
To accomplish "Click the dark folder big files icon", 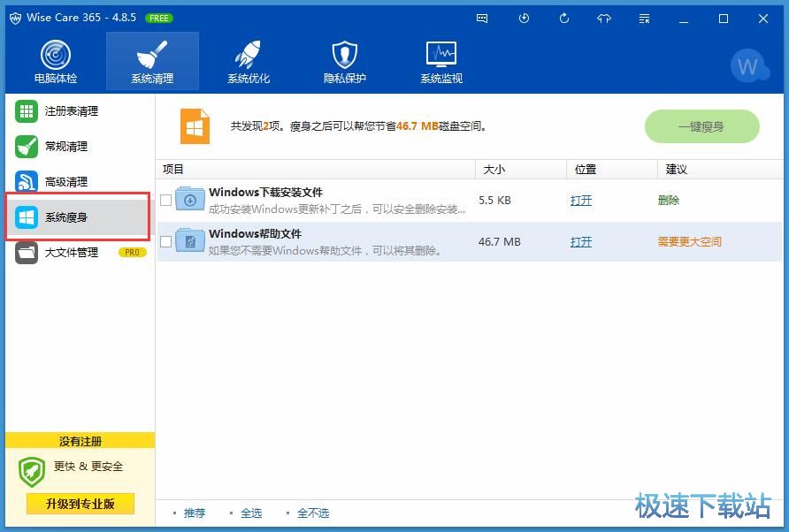I will coord(27,253).
